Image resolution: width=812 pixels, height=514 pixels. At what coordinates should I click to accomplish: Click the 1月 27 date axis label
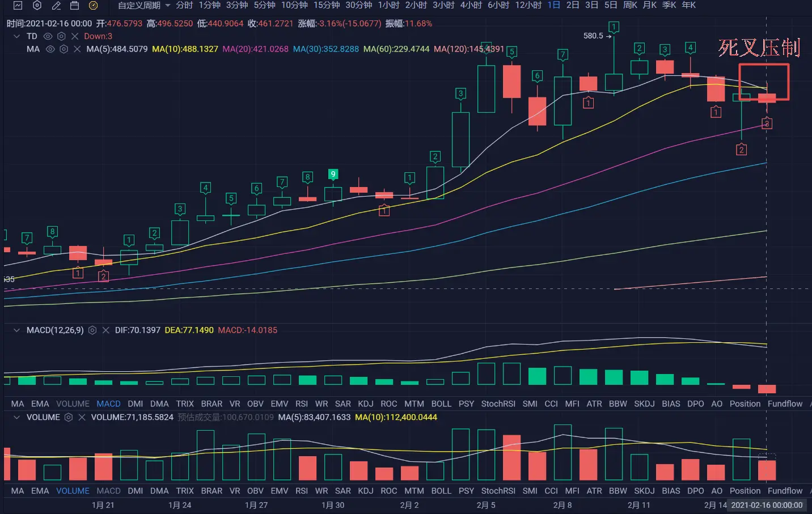(256, 505)
